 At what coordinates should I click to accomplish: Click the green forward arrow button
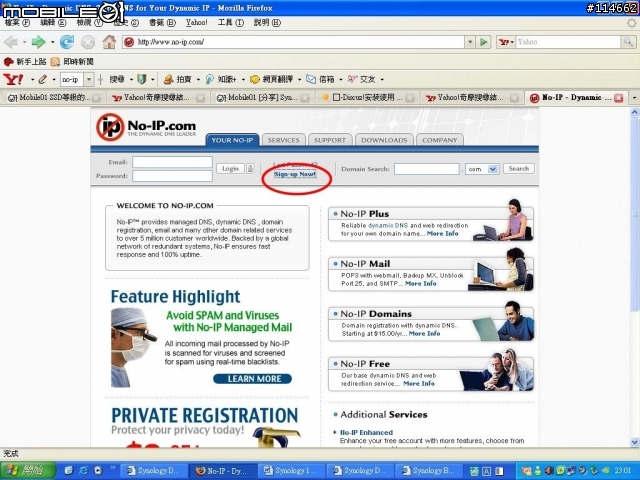[38, 42]
